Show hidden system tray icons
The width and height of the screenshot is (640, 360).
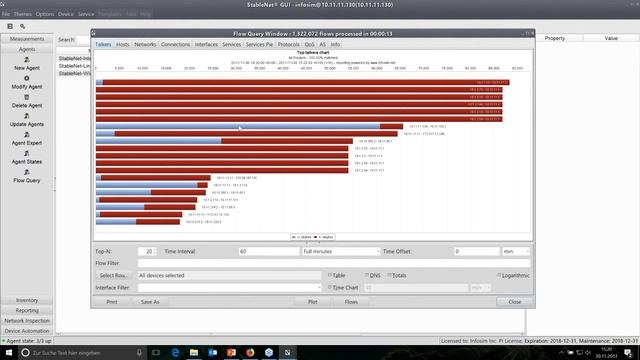click(561, 352)
